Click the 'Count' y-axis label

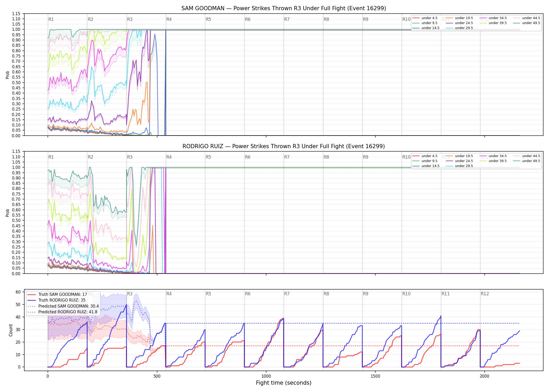11,330
